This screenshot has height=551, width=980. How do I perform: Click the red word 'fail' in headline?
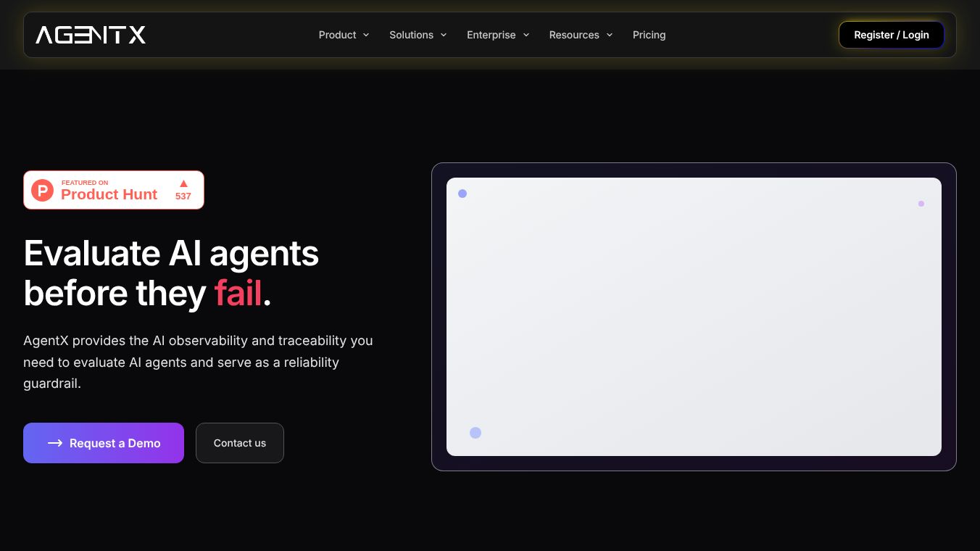[x=238, y=294]
